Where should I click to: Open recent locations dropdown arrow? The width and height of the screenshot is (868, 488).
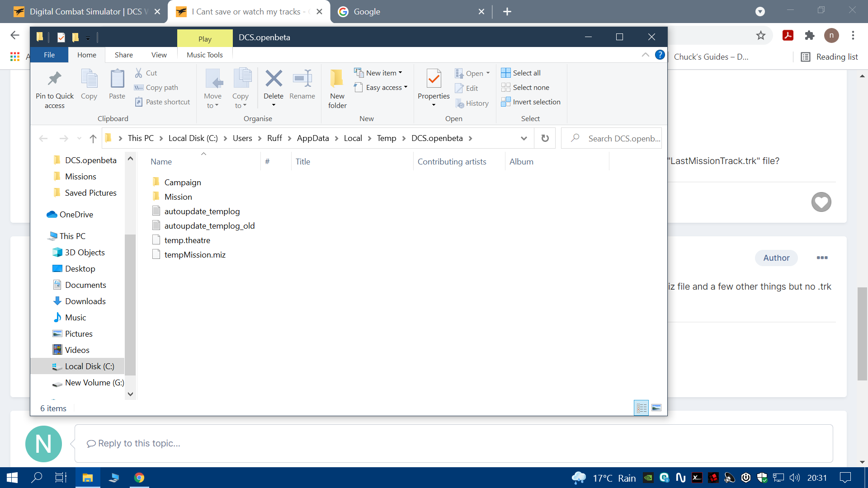click(x=79, y=138)
